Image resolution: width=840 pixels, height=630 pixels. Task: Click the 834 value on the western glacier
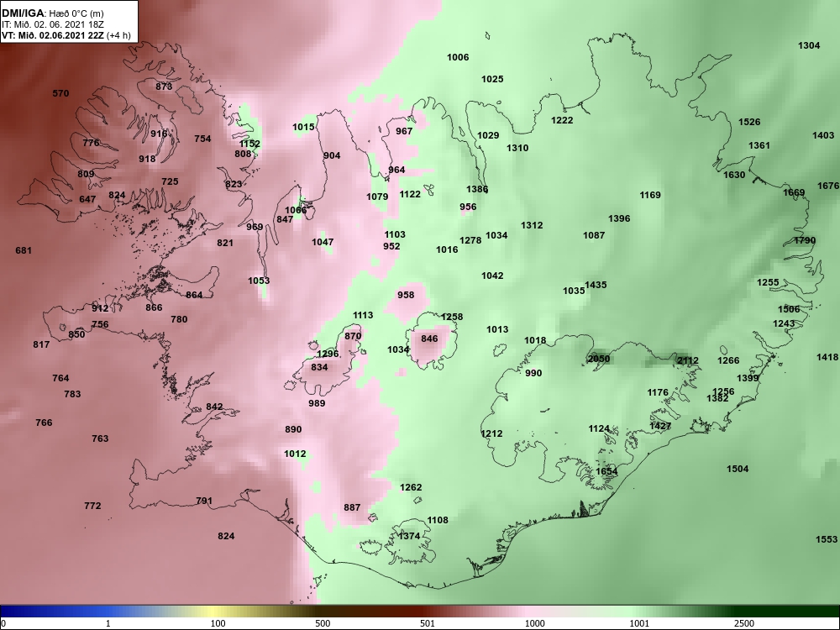pos(319,367)
